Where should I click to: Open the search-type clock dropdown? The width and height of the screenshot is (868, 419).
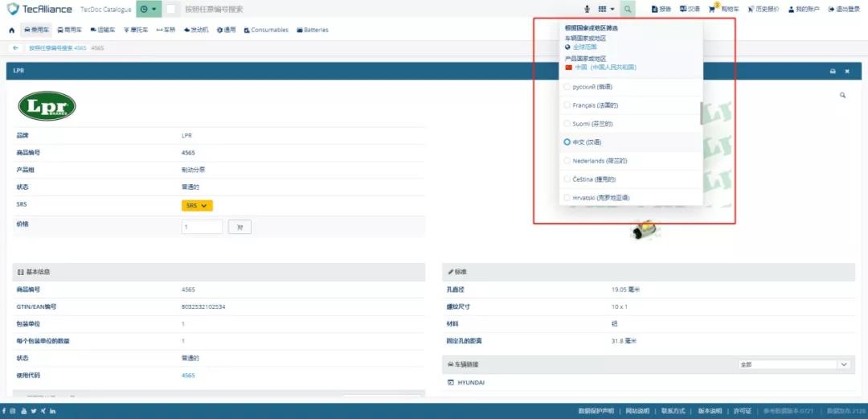[149, 9]
